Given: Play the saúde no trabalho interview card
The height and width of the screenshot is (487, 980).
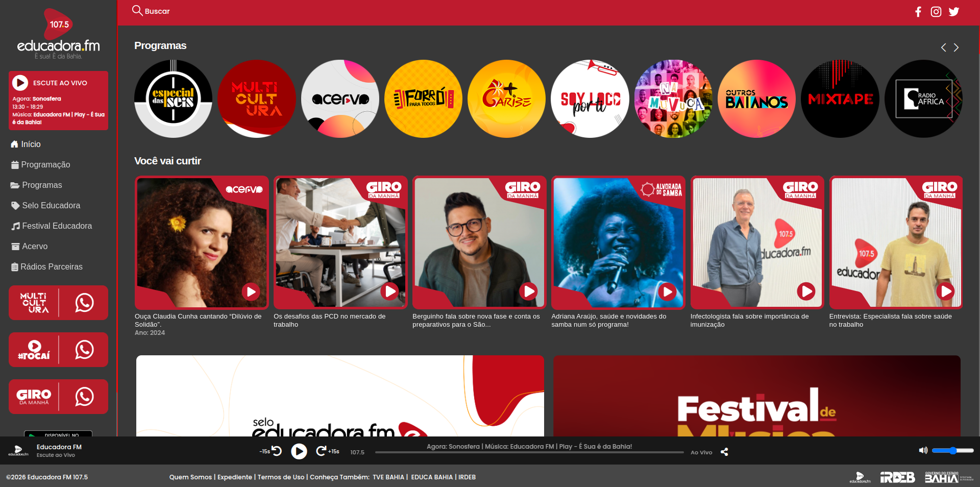Looking at the screenshot, I should pos(945,291).
